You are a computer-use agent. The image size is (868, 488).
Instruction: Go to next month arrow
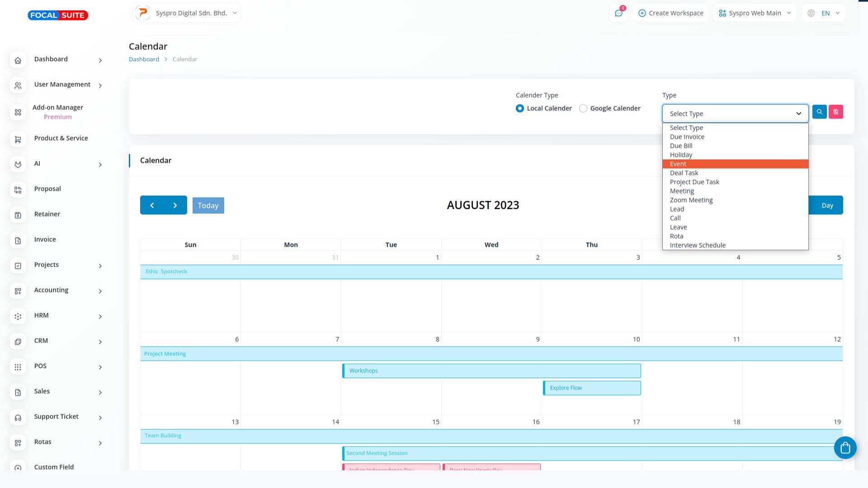pyautogui.click(x=175, y=205)
